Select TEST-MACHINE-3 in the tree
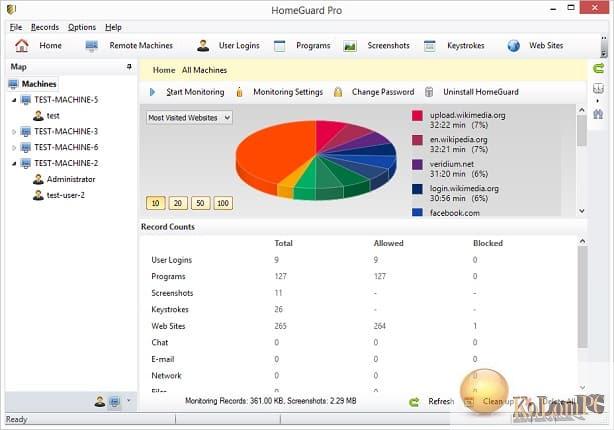Image resolution: width=614 pixels, height=430 pixels. tap(66, 132)
